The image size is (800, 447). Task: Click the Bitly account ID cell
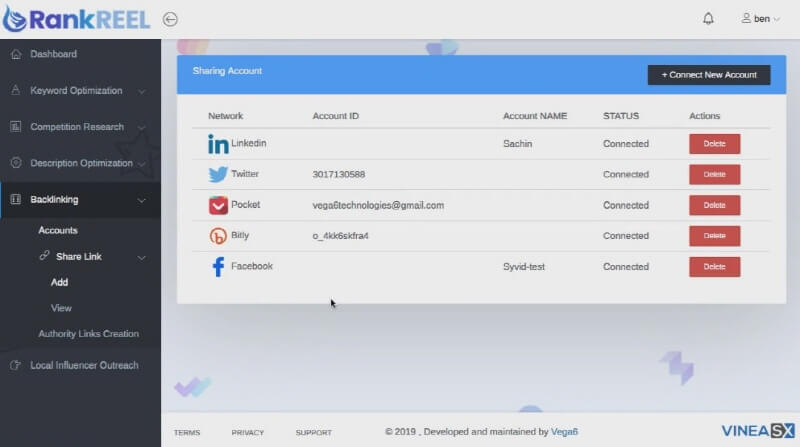click(340, 236)
